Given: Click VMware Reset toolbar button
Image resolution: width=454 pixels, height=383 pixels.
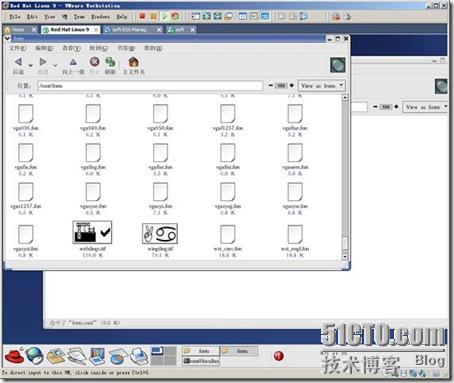Looking at the screenshot, I should coord(175,16).
